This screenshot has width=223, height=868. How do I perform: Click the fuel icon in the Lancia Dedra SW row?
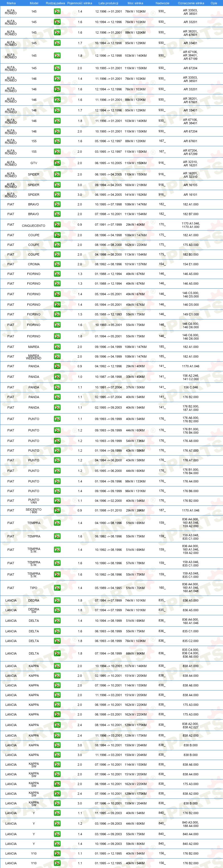coord(57,610)
